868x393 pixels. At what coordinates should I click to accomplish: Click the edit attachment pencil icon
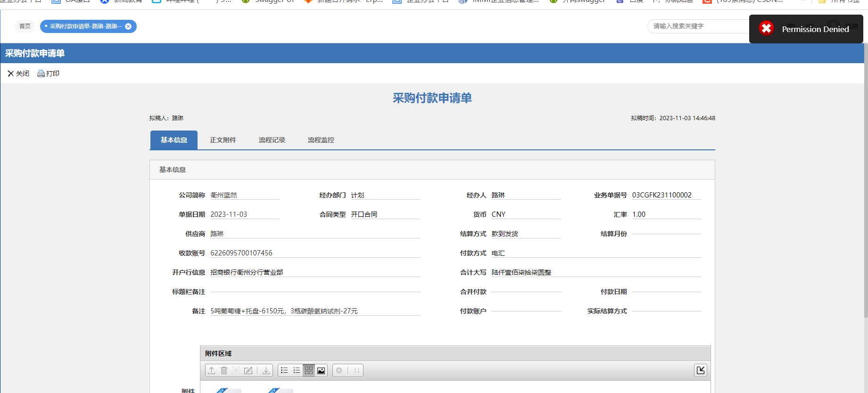(x=248, y=370)
